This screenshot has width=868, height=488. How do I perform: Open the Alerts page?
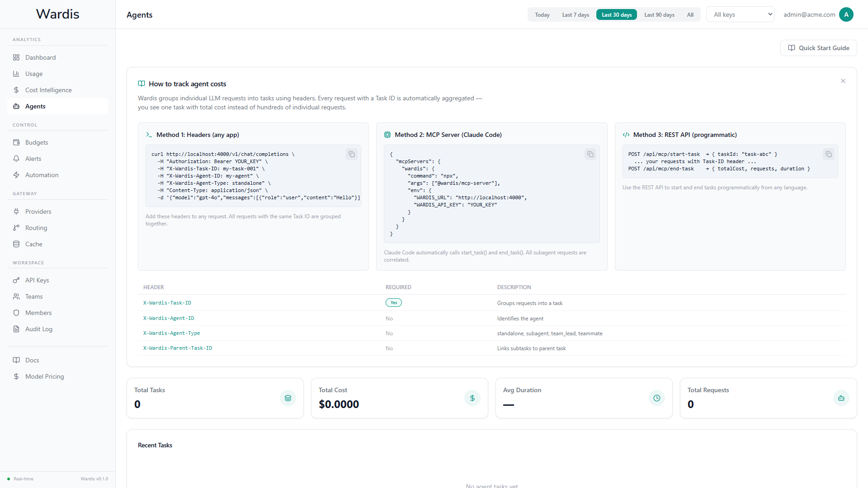[58, 159]
